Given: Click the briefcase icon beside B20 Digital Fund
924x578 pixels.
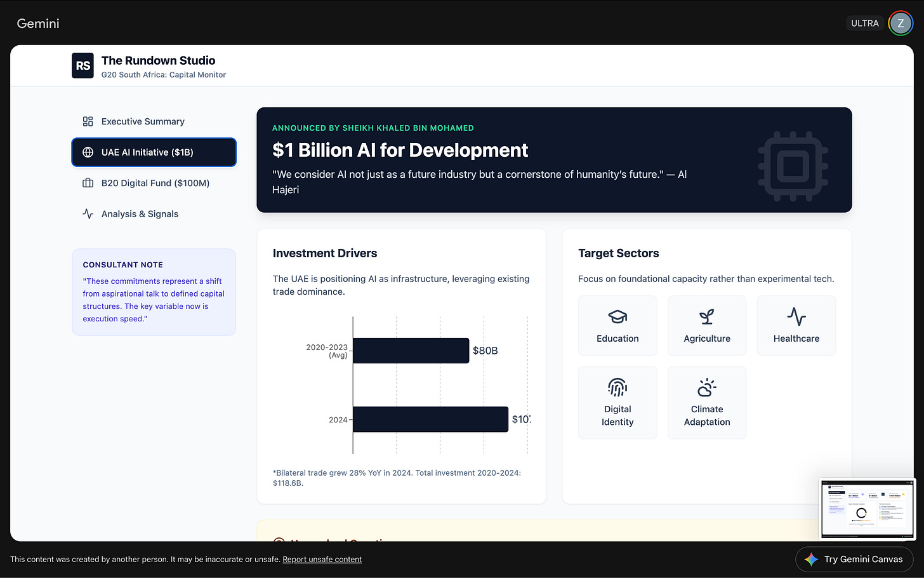Looking at the screenshot, I should click(x=88, y=183).
